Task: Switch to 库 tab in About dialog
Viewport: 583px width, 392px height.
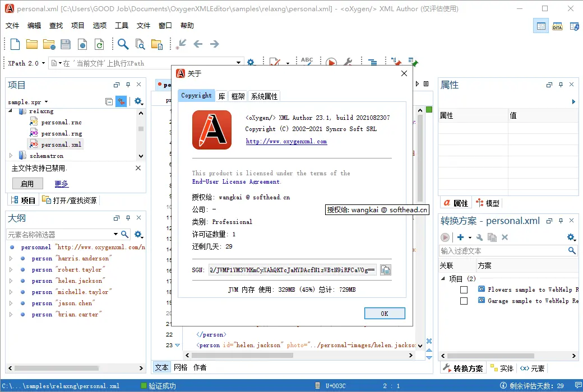Action: click(x=221, y=96)
